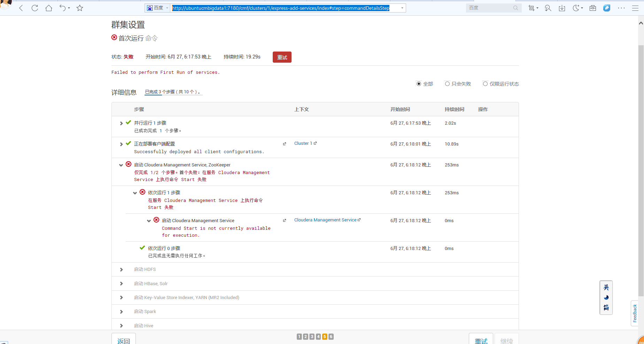Click the 简 simplified Chinese IME toggle

606,307
